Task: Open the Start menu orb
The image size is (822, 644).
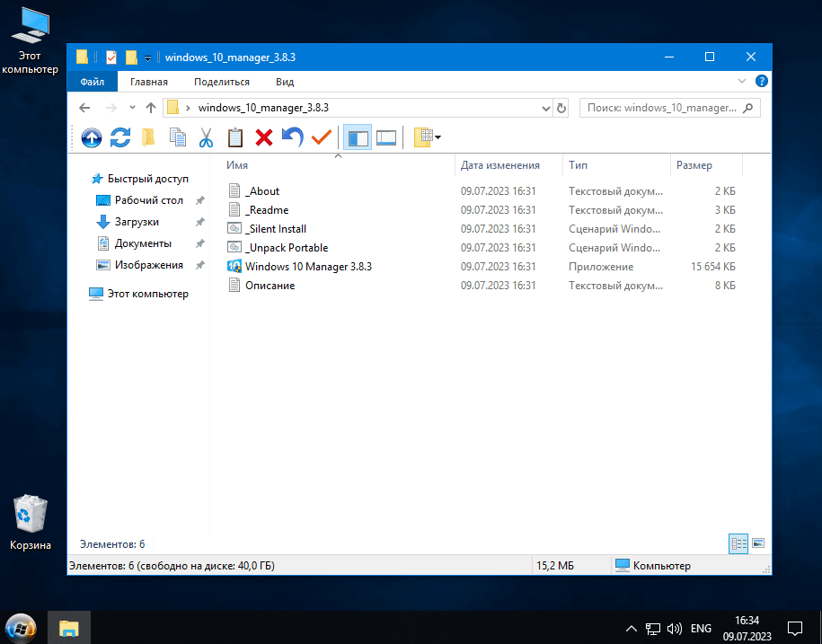Action: tap(21, 628)
